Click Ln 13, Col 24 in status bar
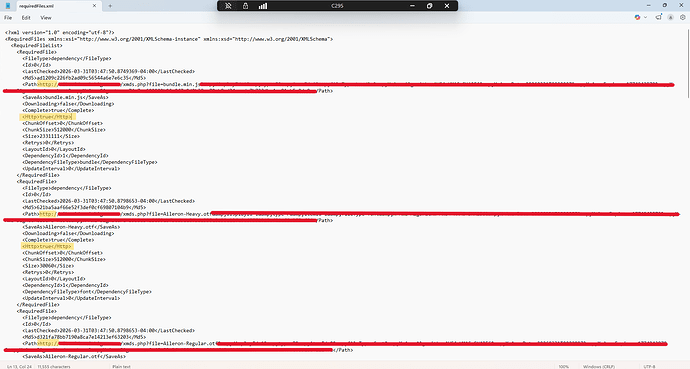 [x=19, y=366]
